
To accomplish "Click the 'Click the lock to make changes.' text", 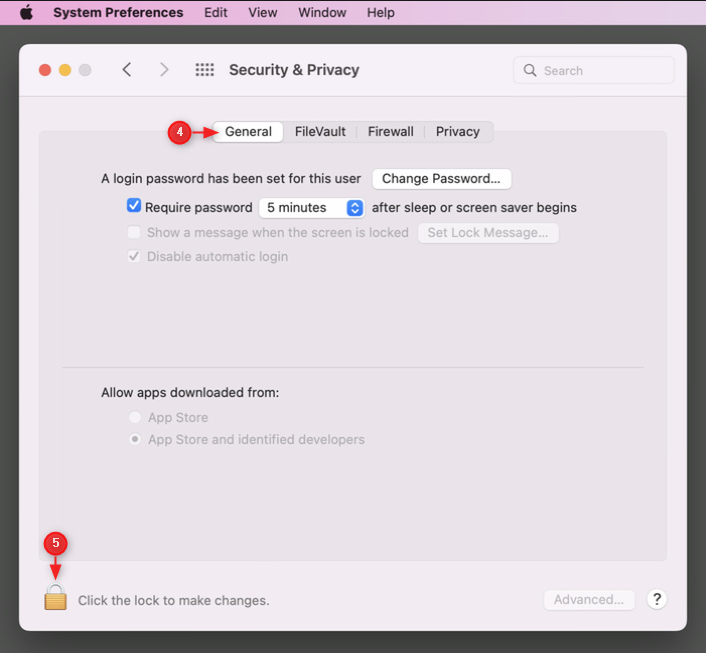I will click(x=174, y=600).
